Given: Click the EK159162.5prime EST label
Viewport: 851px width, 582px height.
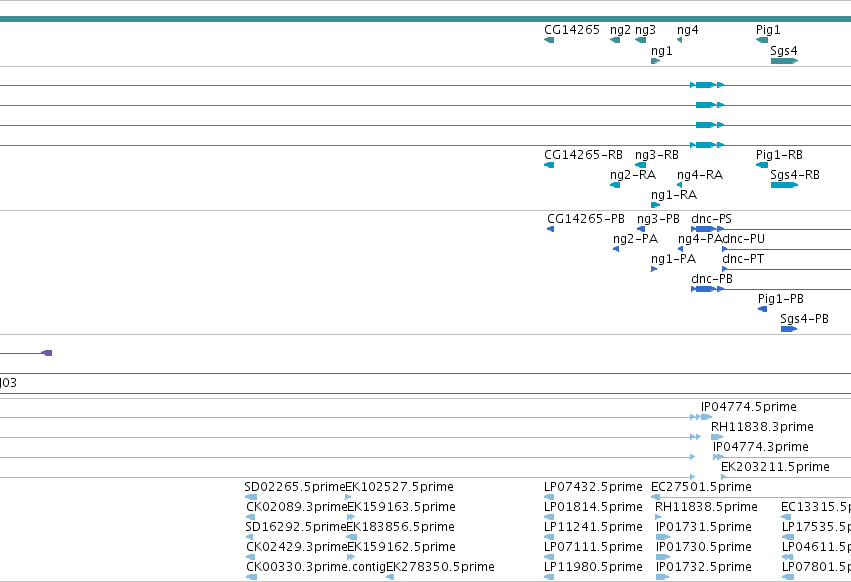Looking at the screenshot, I should pos(401,548).
